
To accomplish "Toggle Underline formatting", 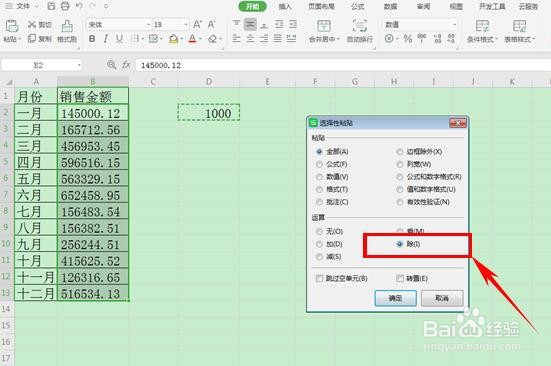I will point(119,39).
